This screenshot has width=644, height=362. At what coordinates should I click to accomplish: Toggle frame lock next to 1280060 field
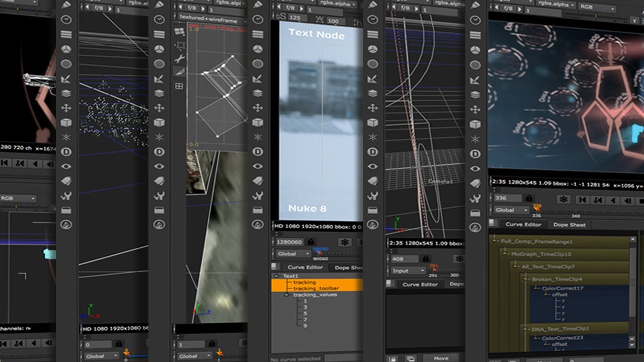coord(311,242)
